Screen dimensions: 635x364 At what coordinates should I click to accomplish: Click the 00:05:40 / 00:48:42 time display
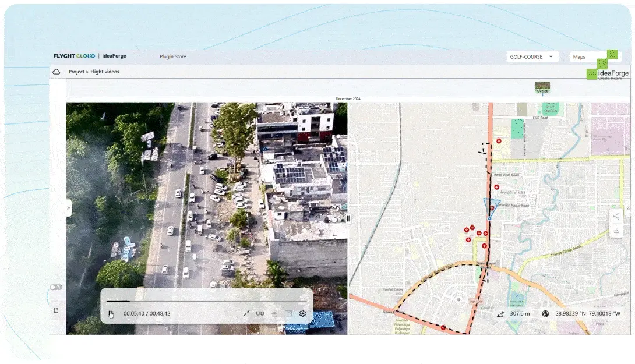(147, 313)
